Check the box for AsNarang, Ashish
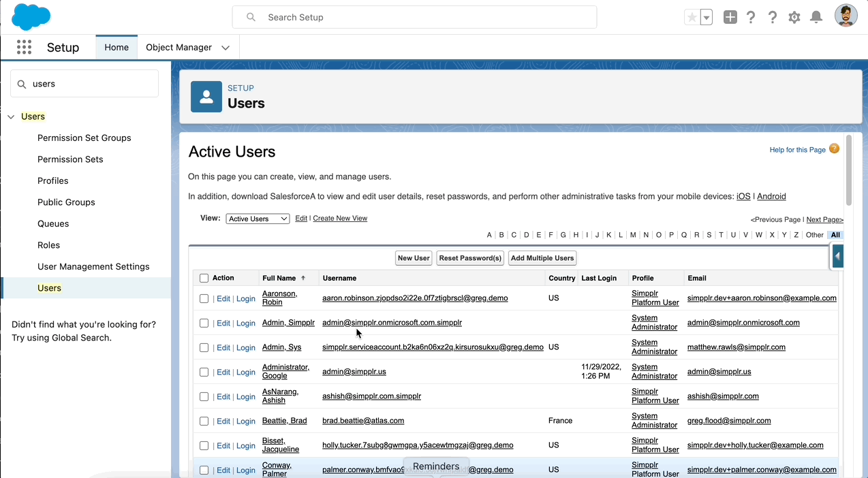 pos(204,397)
